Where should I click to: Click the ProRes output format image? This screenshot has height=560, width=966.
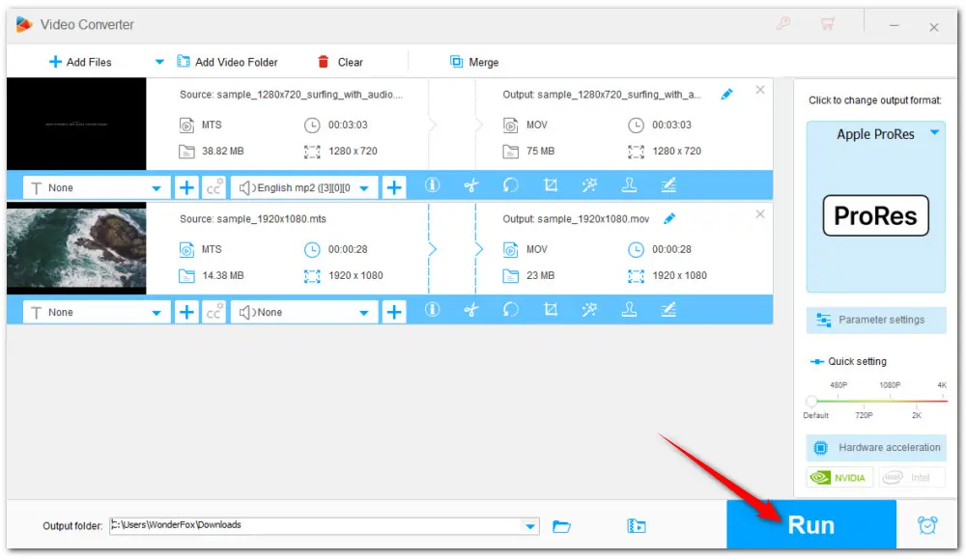point(875,215)
